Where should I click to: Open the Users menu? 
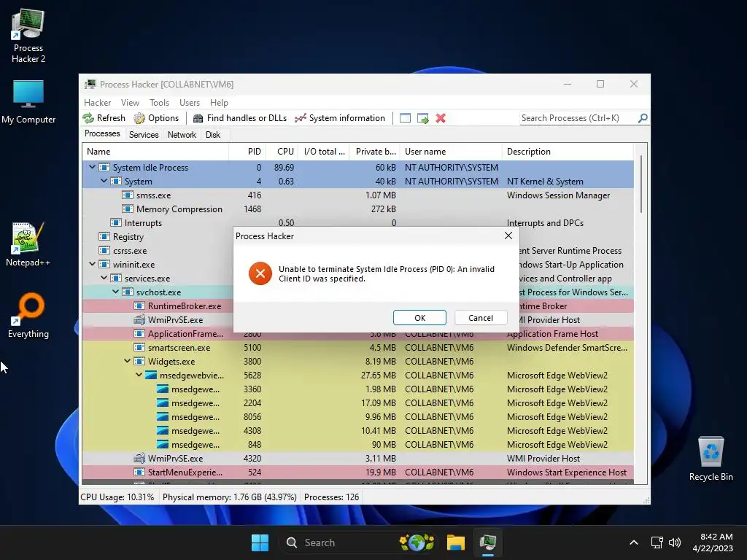(x=189, y=103)
